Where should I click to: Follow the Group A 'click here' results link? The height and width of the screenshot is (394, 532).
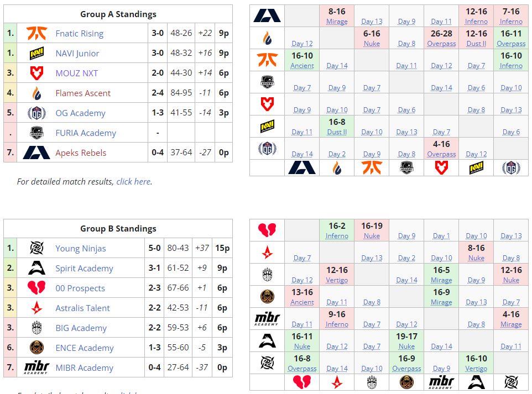[133, 181]
